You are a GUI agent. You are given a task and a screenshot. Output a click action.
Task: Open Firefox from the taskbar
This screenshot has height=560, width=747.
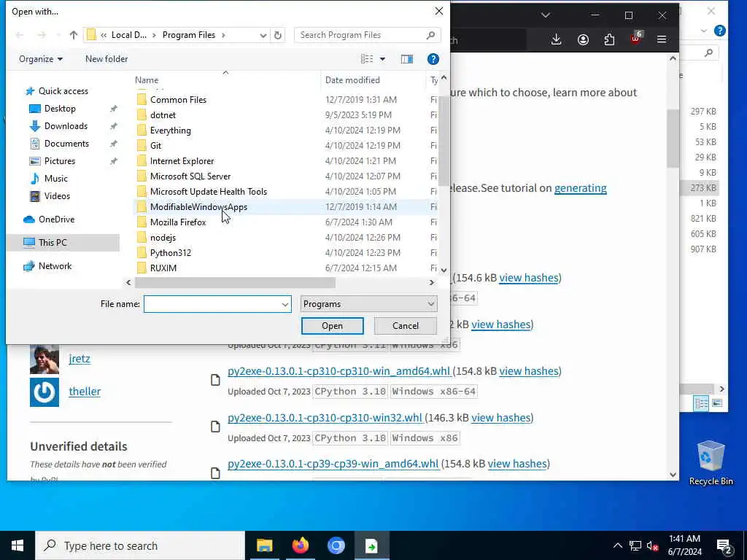coord(300,545)
